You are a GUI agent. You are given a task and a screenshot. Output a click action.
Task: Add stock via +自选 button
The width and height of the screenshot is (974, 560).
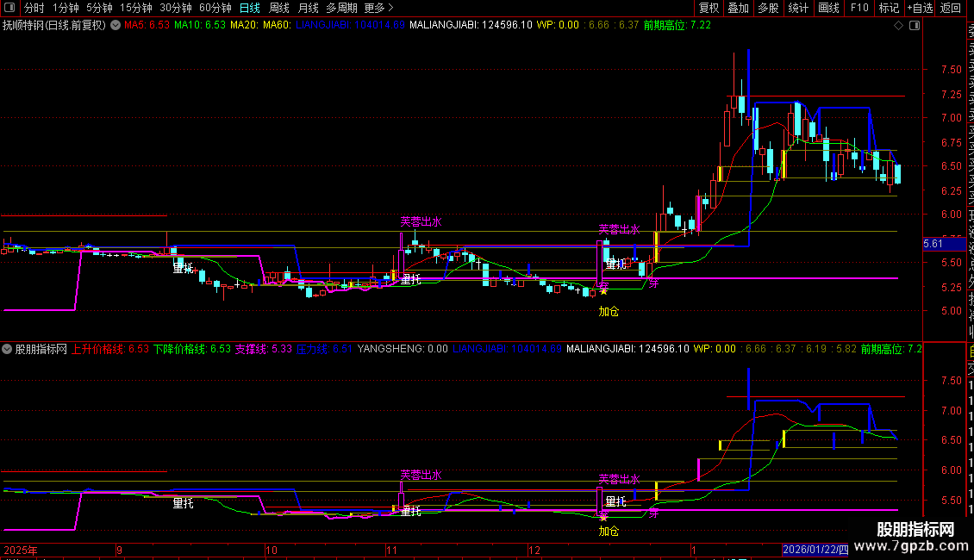pos(919,8)
